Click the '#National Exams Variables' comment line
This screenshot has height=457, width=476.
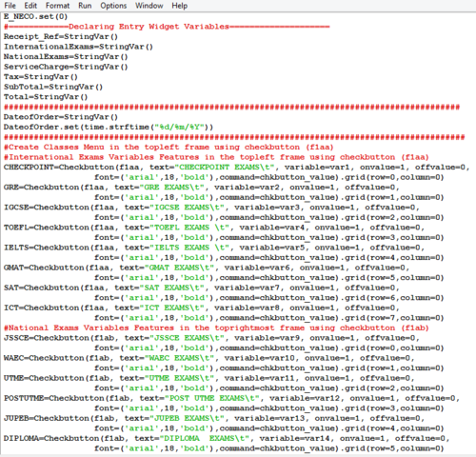click(x=216, y=328)
